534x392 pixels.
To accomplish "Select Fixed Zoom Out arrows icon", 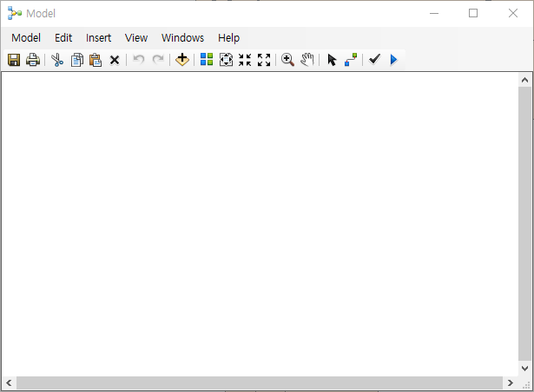I will click(264, 60).
